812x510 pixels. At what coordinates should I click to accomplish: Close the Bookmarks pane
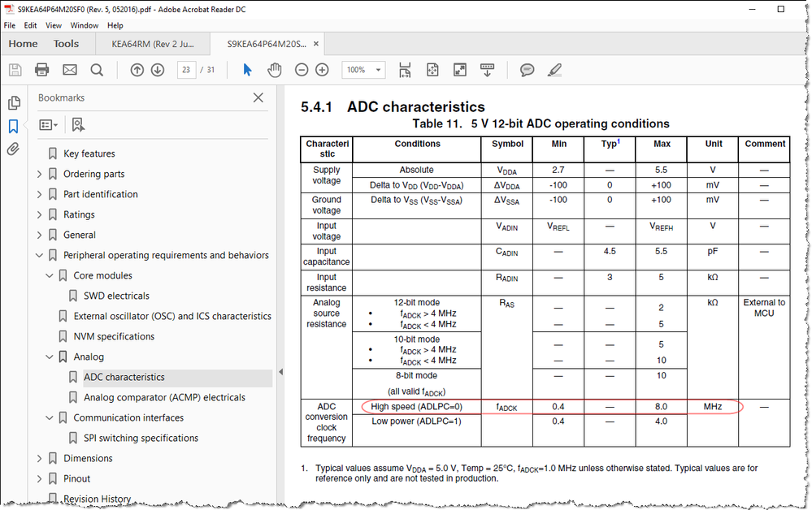coord(258,97)
